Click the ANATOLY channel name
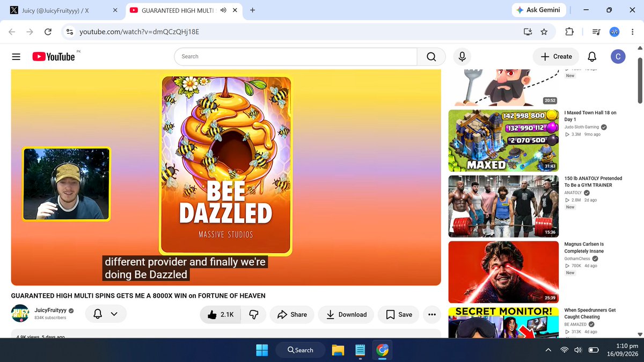Image resolution: width=644 pixels, height=362 pixels. point(573,193)
